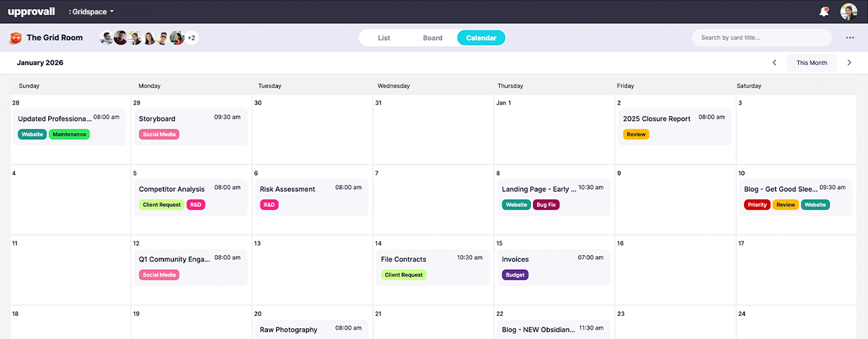Open the Raw Photography card

point(311,330)
